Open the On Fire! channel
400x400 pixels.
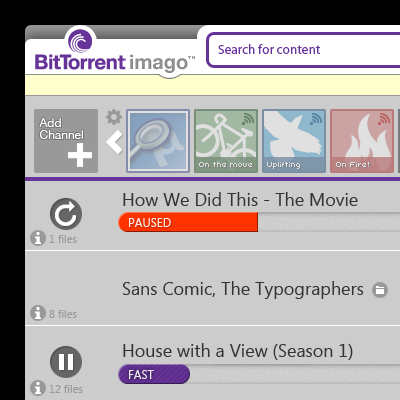(362, 141)
